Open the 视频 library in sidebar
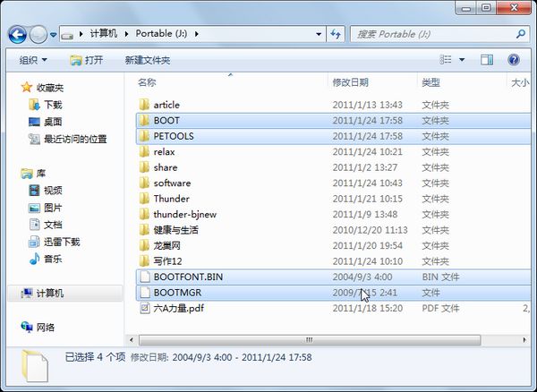 click(52, 191)
